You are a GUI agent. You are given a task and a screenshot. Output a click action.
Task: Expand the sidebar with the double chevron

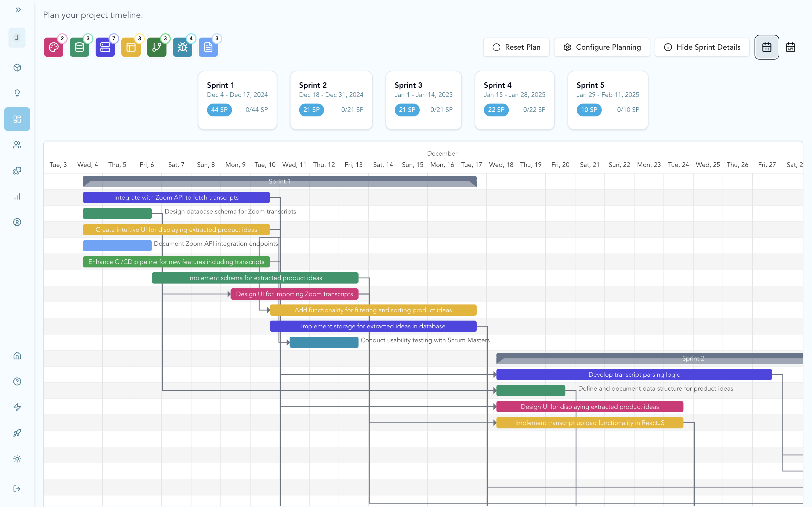pyautogui.click(x=18, y=10)
